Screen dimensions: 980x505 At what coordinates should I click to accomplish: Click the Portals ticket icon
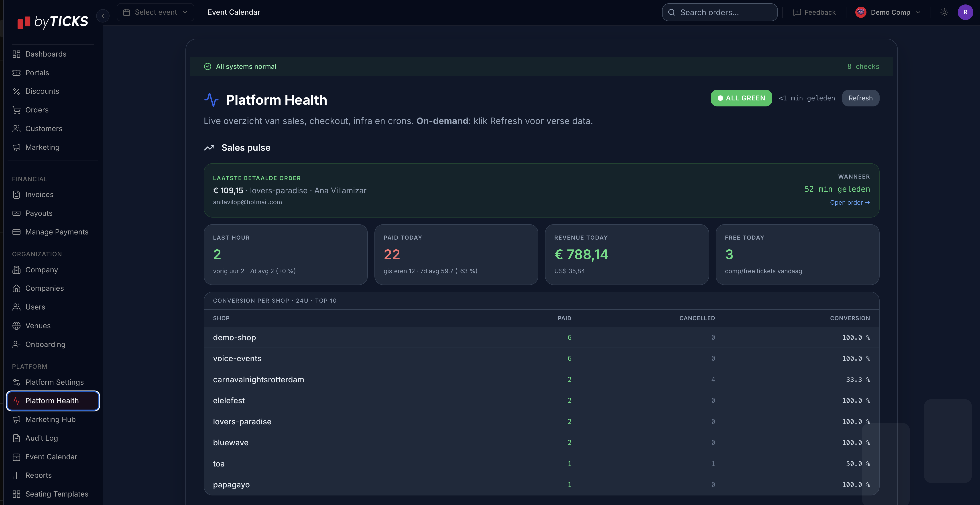pos(16,73)
